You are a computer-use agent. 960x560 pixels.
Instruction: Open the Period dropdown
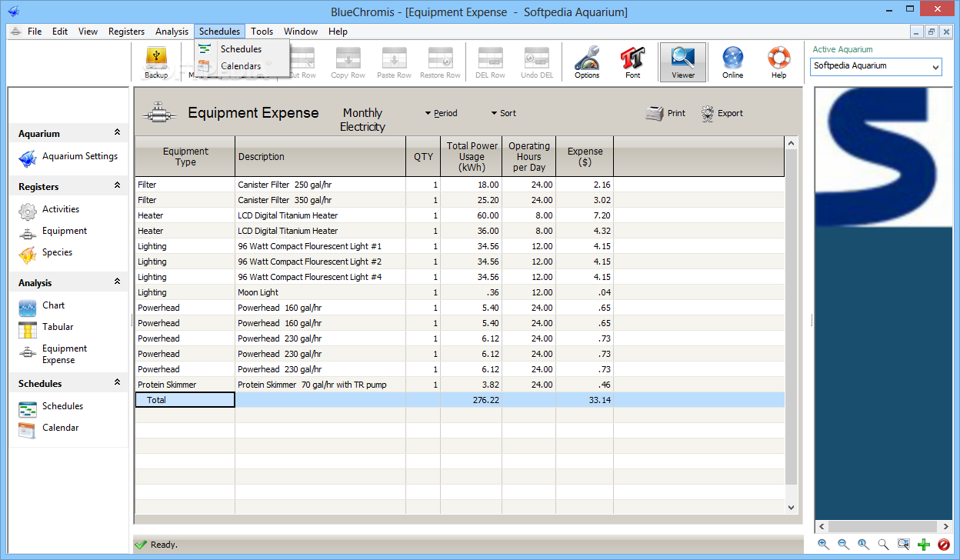[441, 113]
